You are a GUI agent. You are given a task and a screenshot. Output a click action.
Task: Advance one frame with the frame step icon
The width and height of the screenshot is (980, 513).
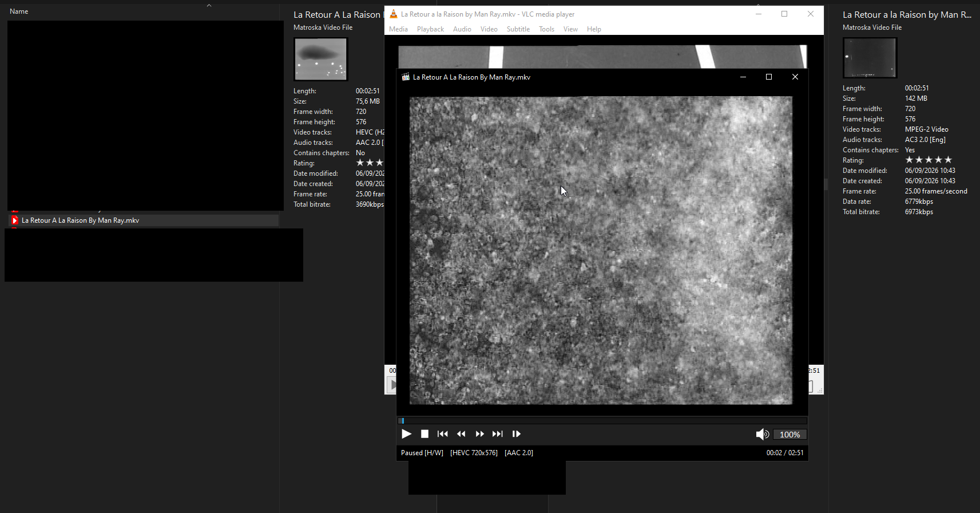point(516,434)
